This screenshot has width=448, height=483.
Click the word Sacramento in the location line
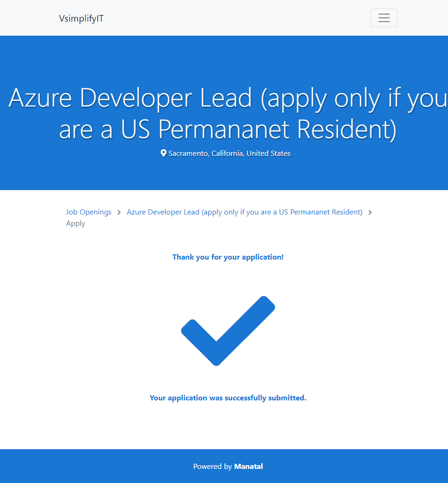click(x=188, y=153)
